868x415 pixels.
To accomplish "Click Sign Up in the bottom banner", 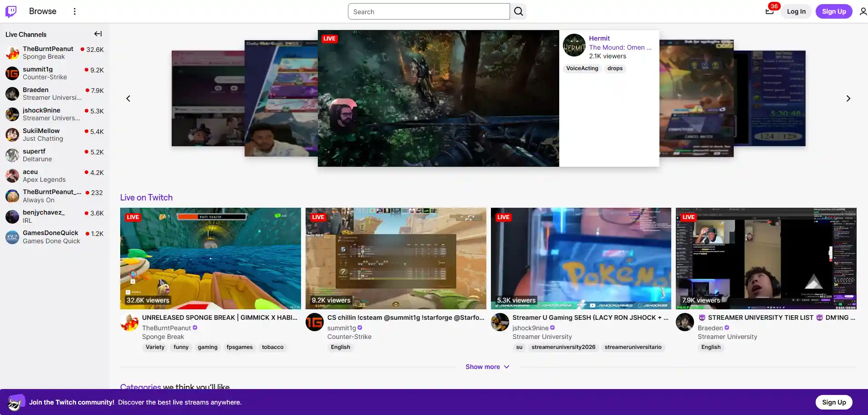I will (834, 402).
